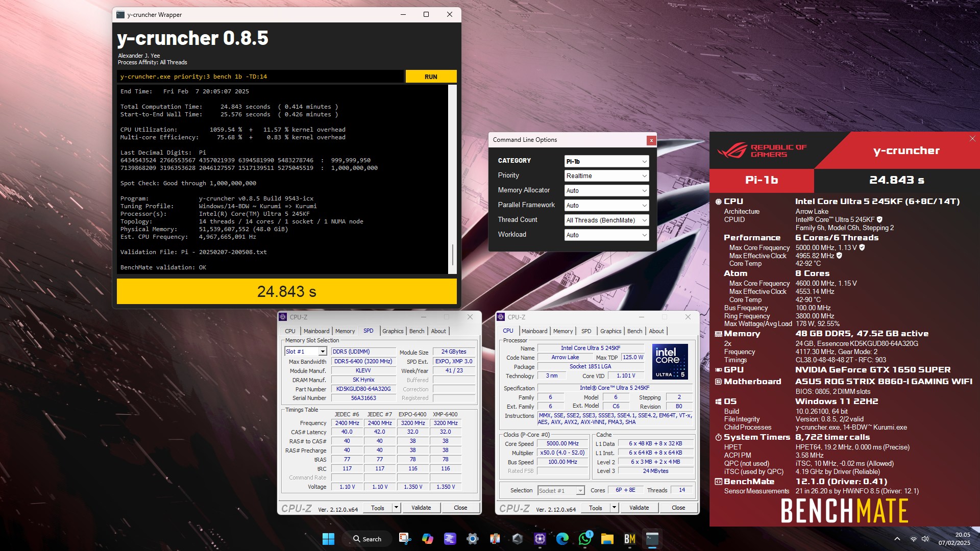Open the taskbar clock and date
This screenshot has height=551, width=980.
(x=954, y=539)
